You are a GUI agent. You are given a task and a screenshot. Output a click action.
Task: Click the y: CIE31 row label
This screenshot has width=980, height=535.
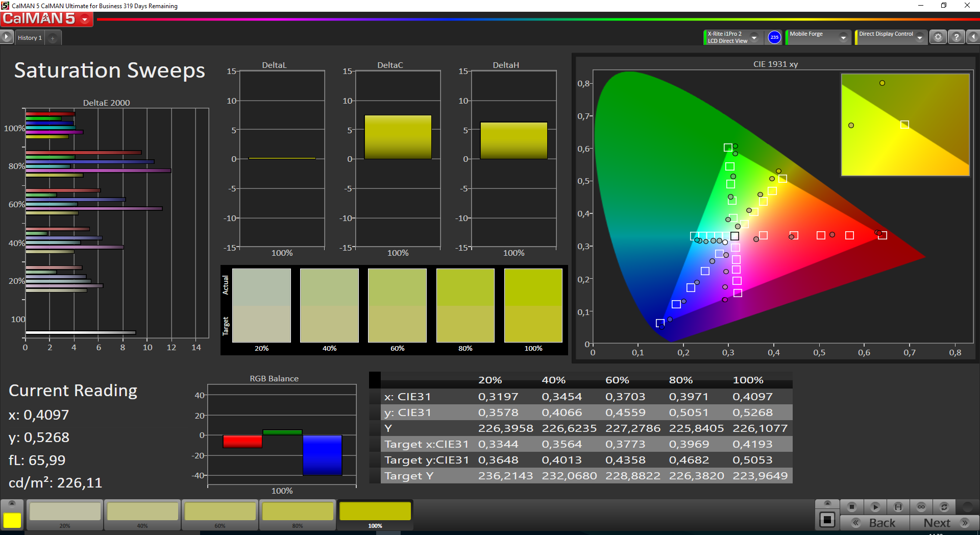tap(408, 412)
